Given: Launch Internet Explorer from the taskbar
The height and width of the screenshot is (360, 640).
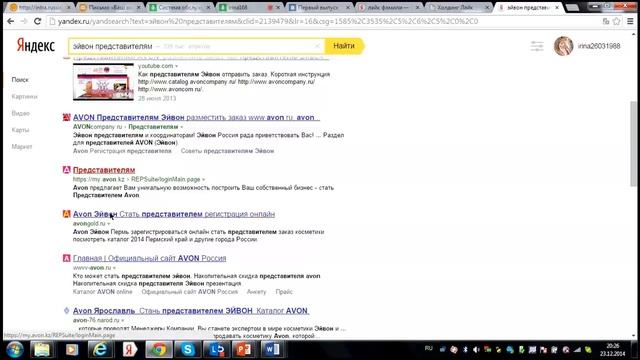Looking at the screenshot, I should pyautogui.click(x=100, y=350).
